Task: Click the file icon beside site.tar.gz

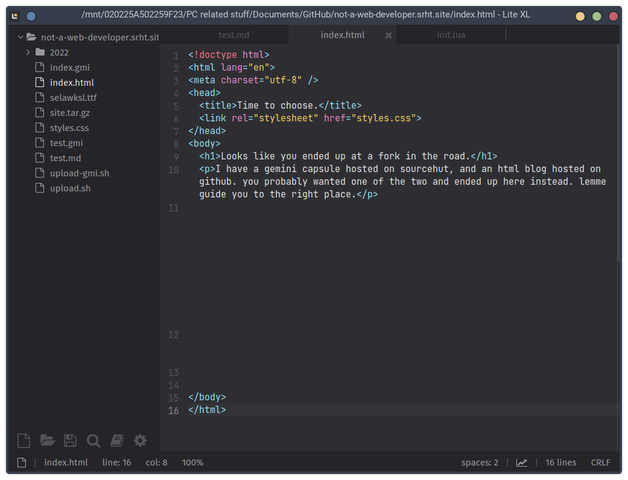Action: (40, 113)
